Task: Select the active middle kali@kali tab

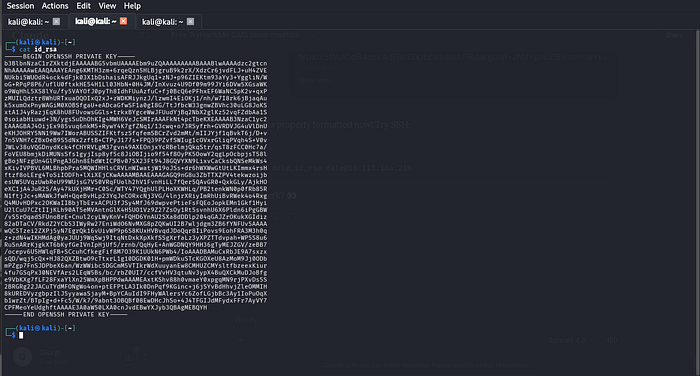Action: (x=96, y=21)
